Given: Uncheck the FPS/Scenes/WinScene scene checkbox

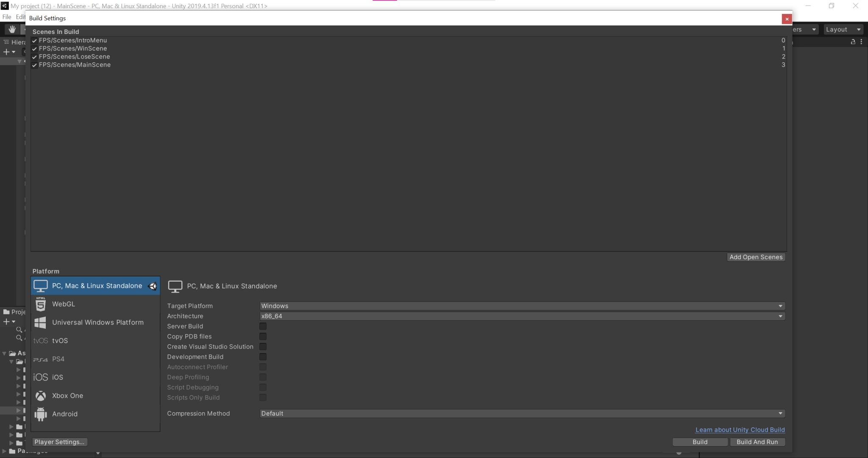Looking at the screenshot, I should [34, 48].
